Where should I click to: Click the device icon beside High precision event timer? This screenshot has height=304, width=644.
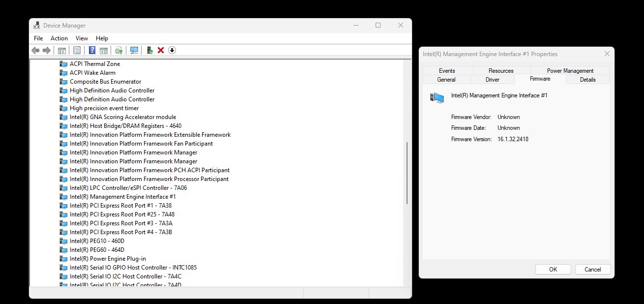click(63, 108)
